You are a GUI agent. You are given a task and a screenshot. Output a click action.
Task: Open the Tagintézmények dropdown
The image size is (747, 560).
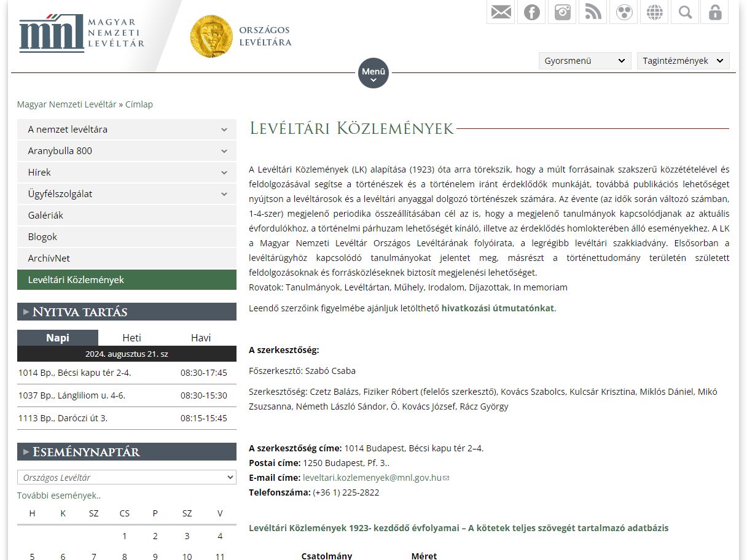click(683, 61)
